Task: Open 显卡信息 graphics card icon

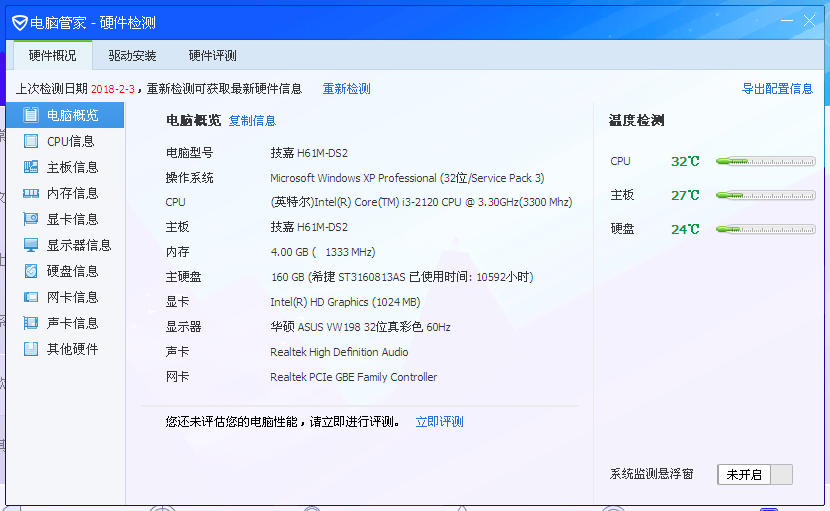Action: coord(31,219)
